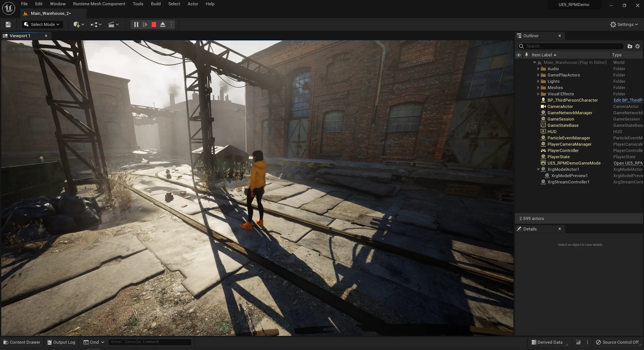Image resolution: width=644 pixels, height=350 pixels.
Task: Expand the Meshes folder
Action: point(538,88)
